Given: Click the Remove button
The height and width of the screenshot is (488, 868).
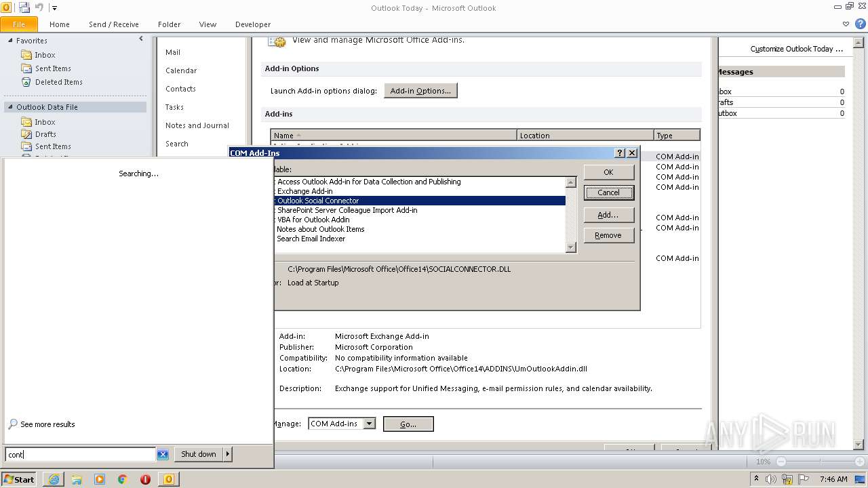Looking at the screenshot, I should (x=608, y=235).
